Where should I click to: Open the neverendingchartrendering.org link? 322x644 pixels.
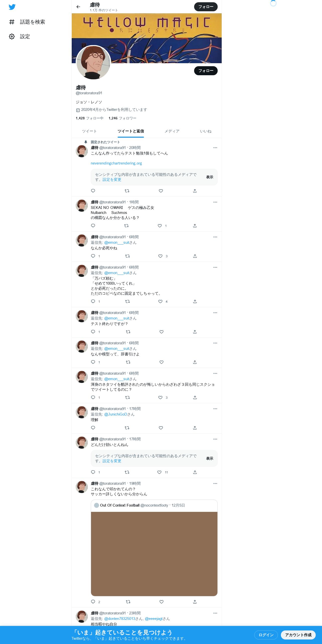click(116, 163)
